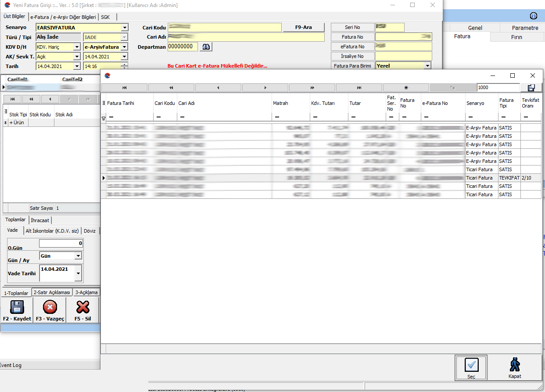Click the Fatura No button
The image size is (545, 392).
(352, 37)
